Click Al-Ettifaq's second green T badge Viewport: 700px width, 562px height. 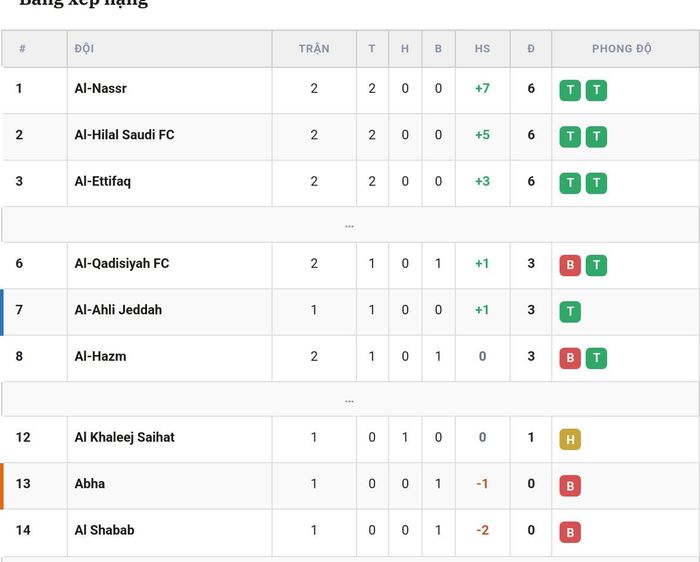click(596, 183)
